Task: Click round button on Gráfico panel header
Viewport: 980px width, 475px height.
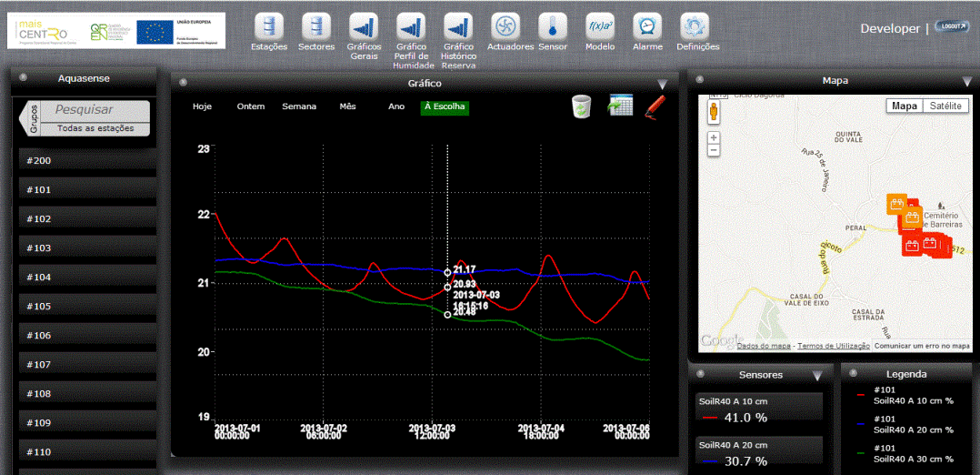Action: coord(183,82)
